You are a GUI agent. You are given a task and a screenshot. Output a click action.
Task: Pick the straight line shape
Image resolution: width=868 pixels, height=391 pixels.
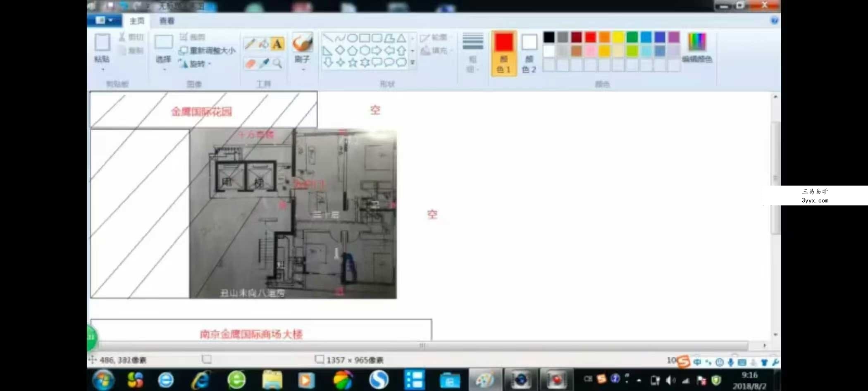click(x=327, y=38)
